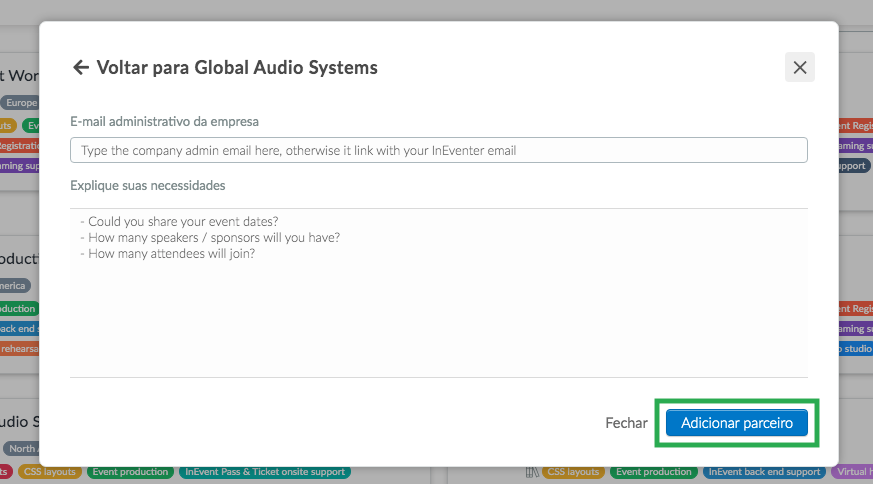Click the Event production tag left of InEvent Pass & Ticket onsite support

[130, 472]
